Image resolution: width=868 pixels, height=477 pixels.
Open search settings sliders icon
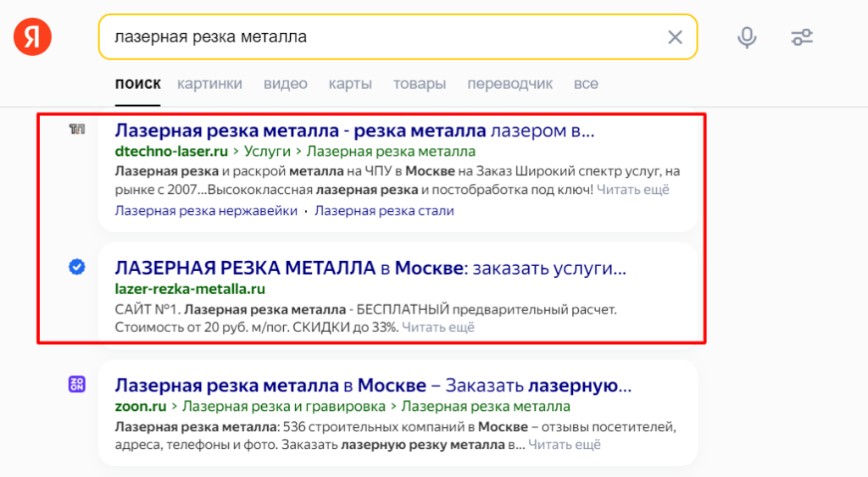pos(802,37)
